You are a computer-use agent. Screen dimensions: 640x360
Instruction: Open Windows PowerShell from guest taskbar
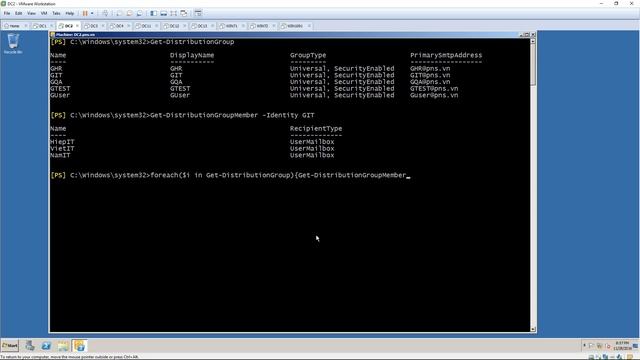tap(46, 346)
